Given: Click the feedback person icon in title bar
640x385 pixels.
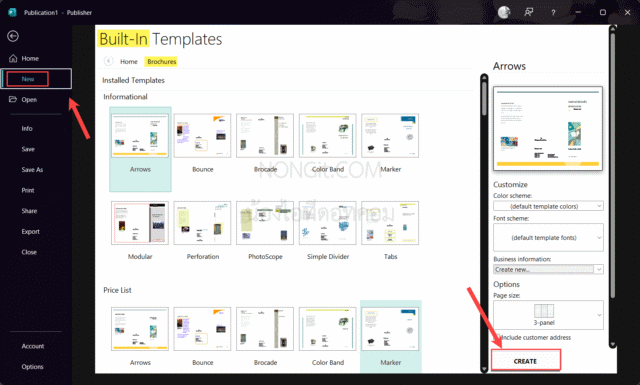Looking at the screenshot, I should click(529, 12).
